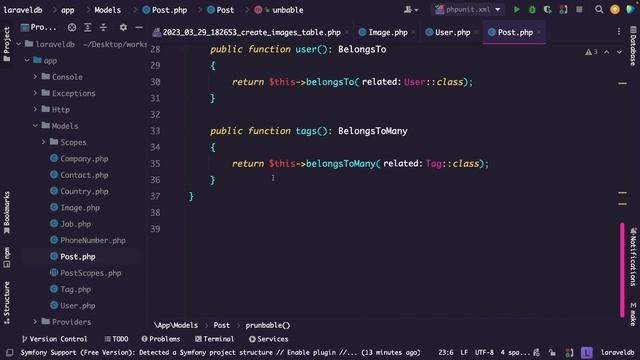Select opened file locate icon in Project panel
This screenshot has height=360, width=640.
coord(72,27)
